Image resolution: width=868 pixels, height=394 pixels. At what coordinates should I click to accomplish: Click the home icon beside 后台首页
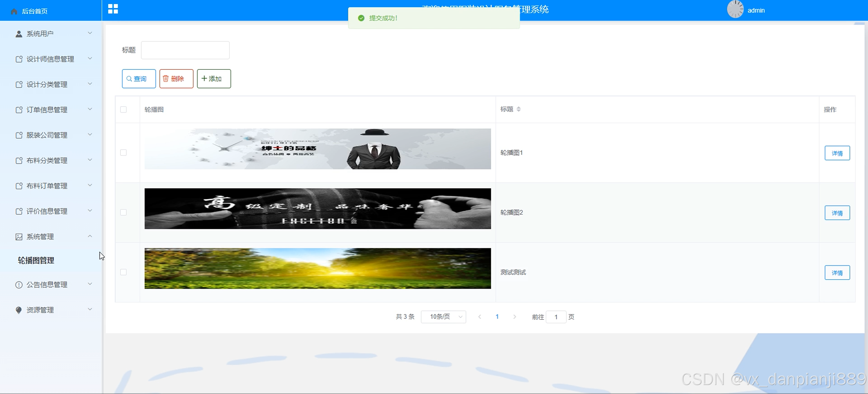pyautogui.click(x=14, y=11)
